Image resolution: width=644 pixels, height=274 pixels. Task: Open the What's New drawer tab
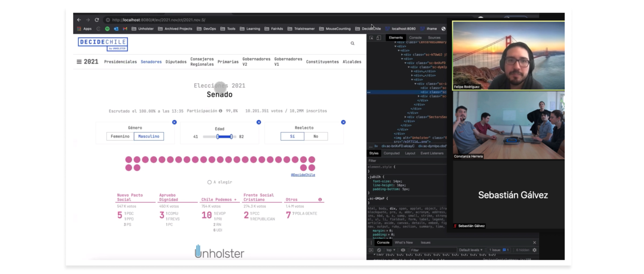404,243
